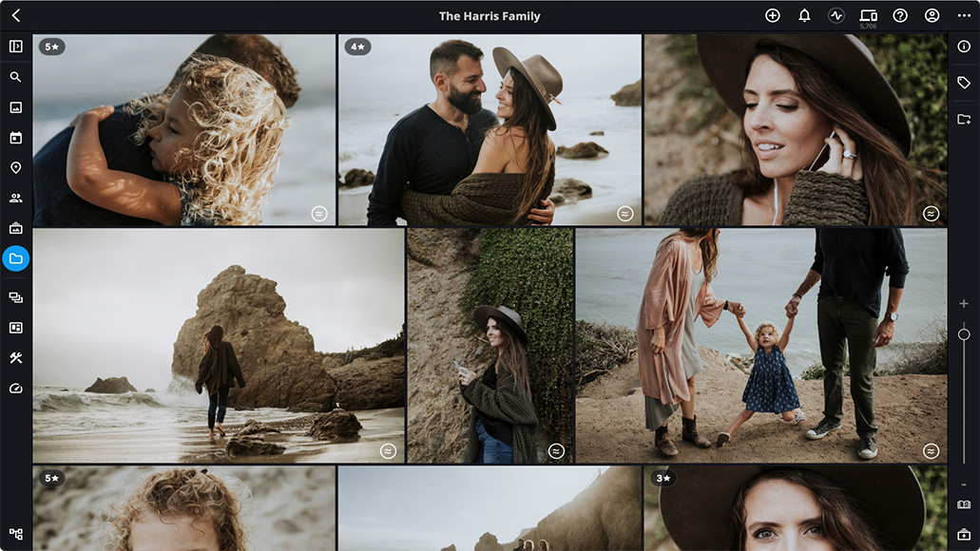The height and width of the screenshot is (551, 980).
Task: Open the sync activity pulse icon
Action: click(836, 15)
